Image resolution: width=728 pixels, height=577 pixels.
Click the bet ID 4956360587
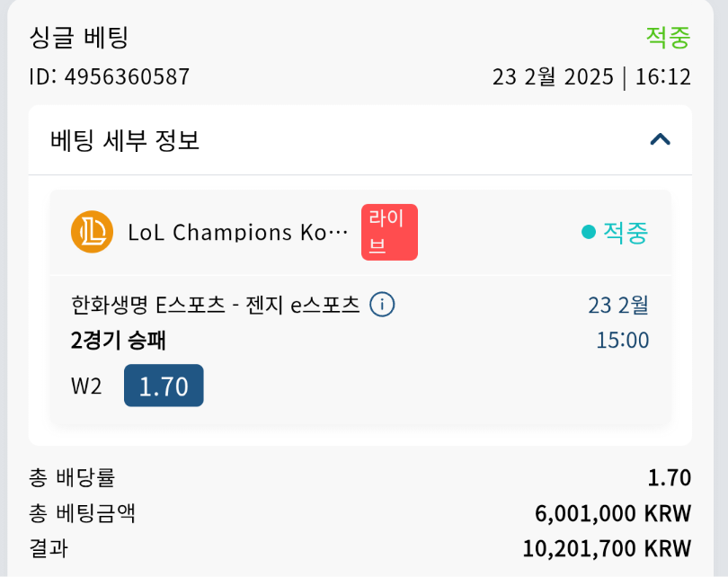tap(110, 76)
